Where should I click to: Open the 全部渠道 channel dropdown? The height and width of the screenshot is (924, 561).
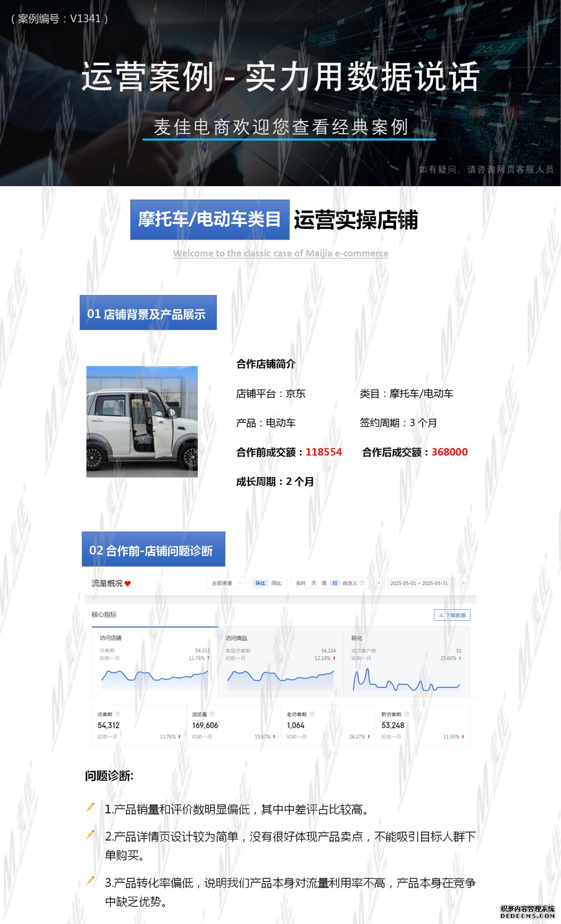click(x=226, y=583)
